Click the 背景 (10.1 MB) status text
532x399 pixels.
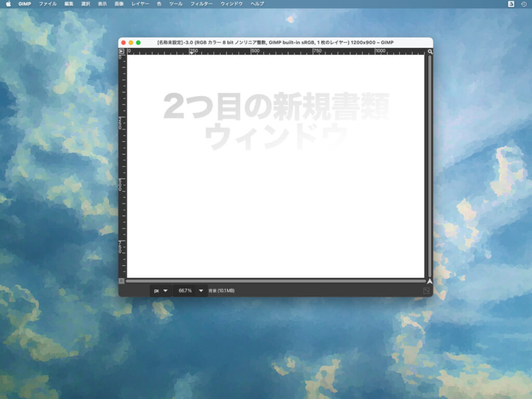221,291
